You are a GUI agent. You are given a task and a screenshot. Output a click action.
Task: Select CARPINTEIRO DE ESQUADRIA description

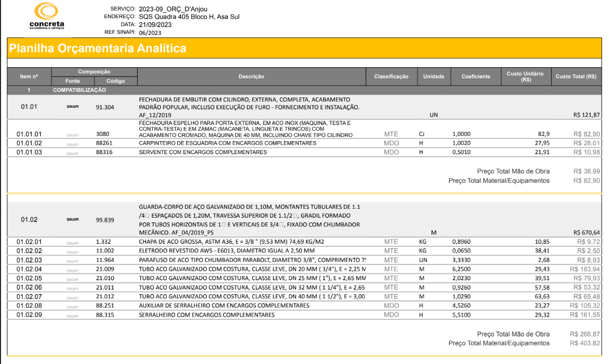[x=228, y=143]
